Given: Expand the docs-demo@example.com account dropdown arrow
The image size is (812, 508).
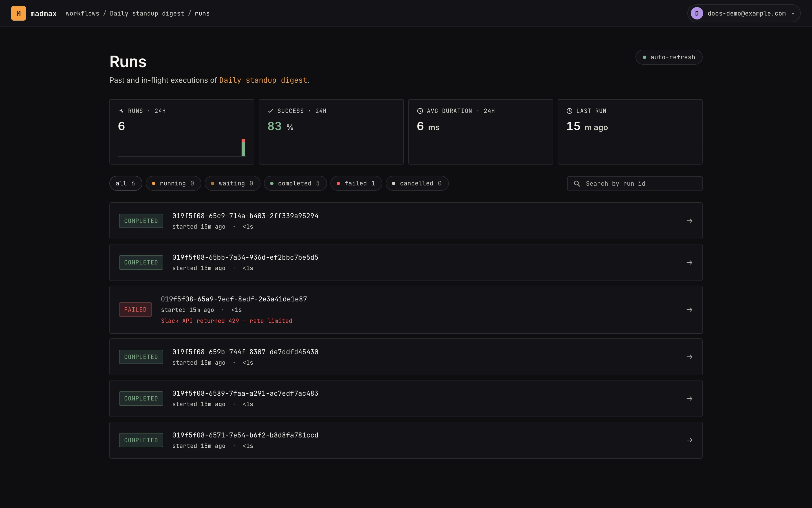Looking at the screenshot, I should point(793,14).
